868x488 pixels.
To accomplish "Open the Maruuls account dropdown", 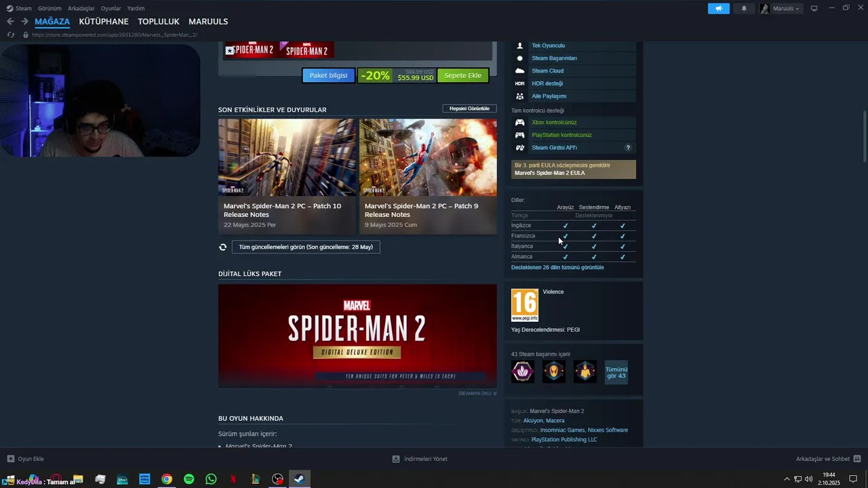I will [x=781, y=8].
